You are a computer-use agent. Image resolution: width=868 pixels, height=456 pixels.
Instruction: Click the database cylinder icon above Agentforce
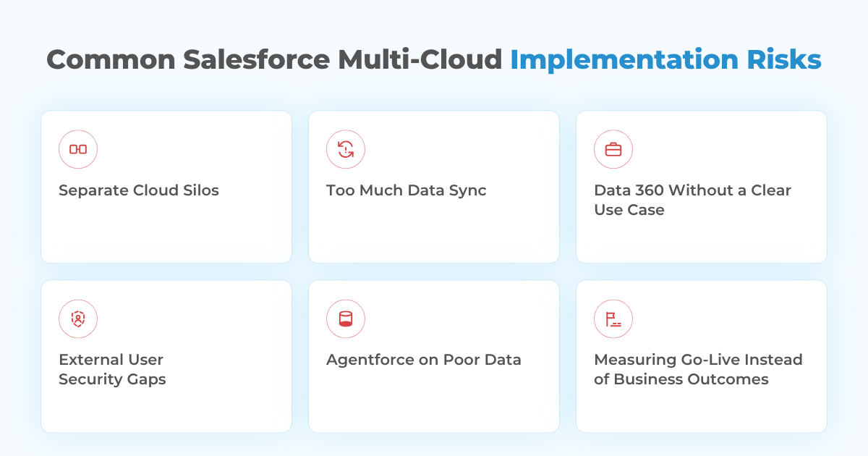pyautogui.click(x=346, y=318)
